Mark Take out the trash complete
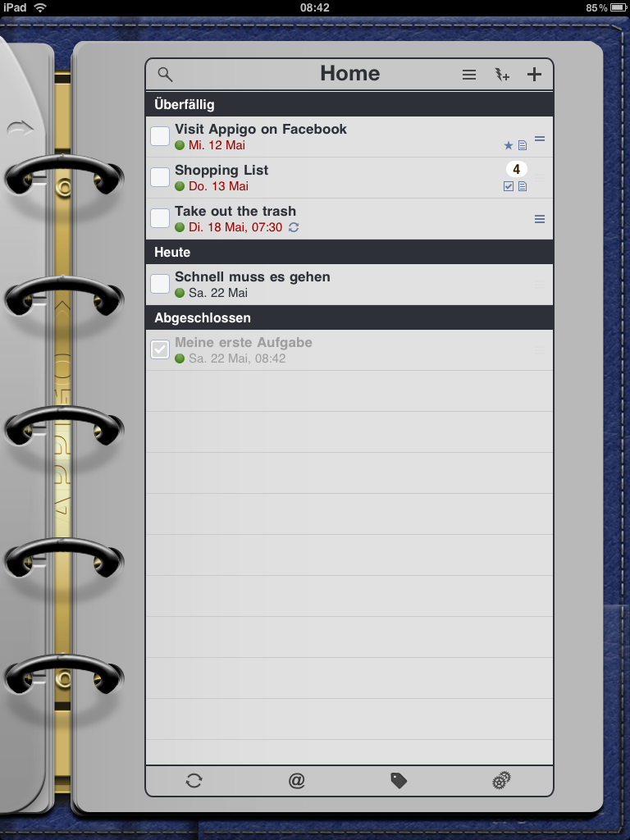 [160, 218]
